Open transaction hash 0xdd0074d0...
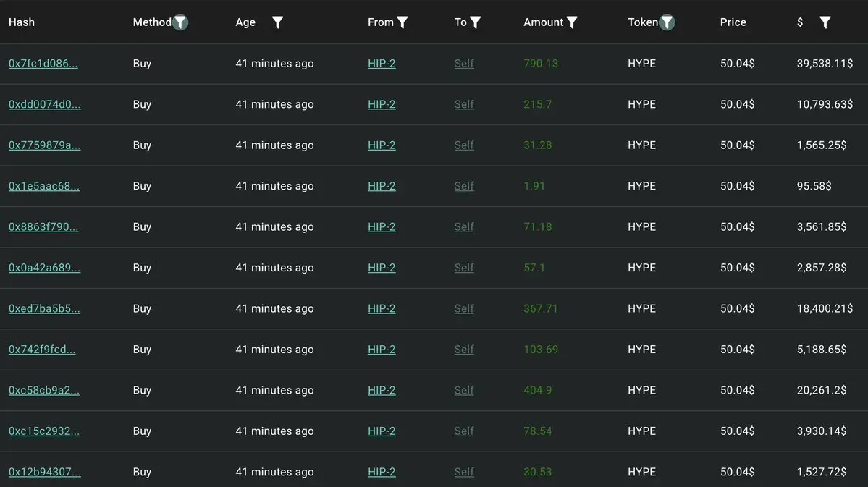This screenshot has width=868, height=487. 44,104
